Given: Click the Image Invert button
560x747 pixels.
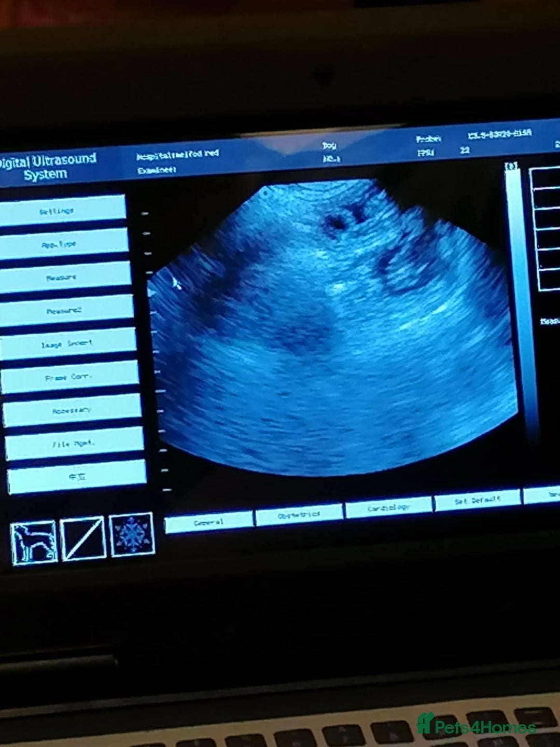Looking at the screenshot, I should pyautogui.click(x=68, y=343).
